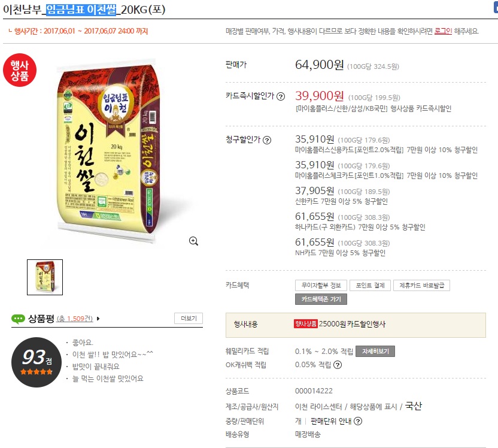Open the 무이자할부 정보 button
498x448 pixels.
(321, 285)
